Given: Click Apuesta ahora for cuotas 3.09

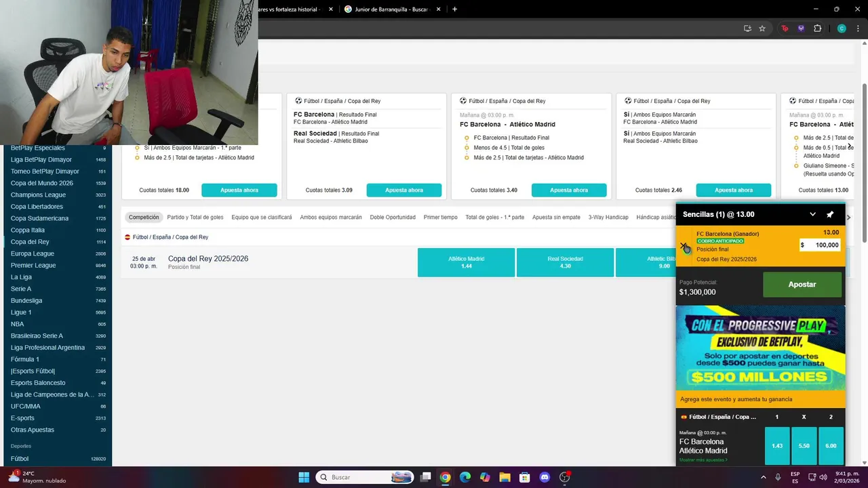Looking at the screenshot, I should (404, 190).
